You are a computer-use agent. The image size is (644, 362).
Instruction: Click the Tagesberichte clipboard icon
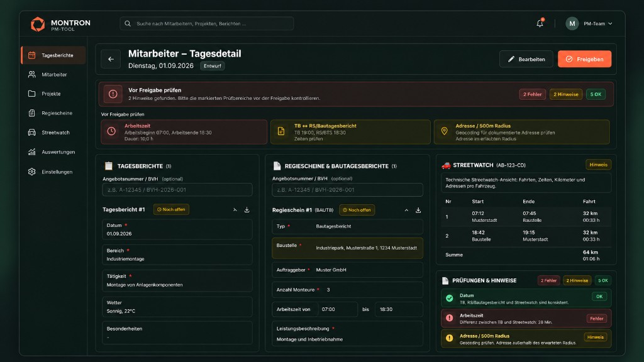108,166
